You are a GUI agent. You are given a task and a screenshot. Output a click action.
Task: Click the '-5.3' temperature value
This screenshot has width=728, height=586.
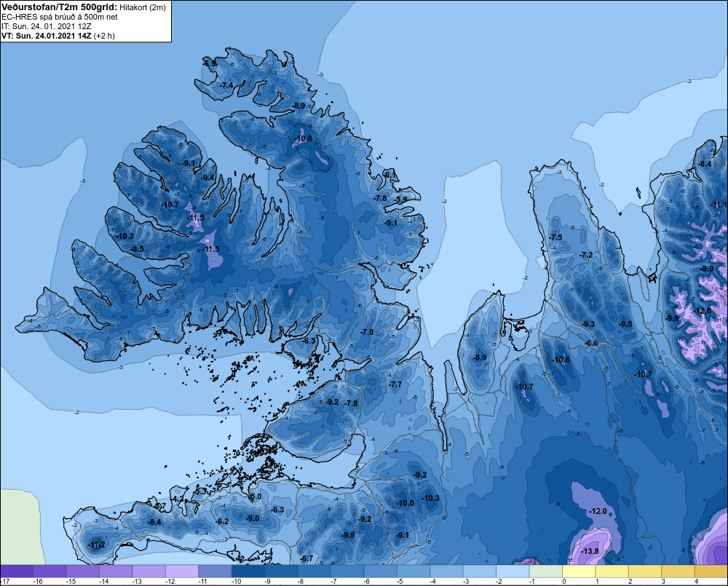(x=200, y=491)
